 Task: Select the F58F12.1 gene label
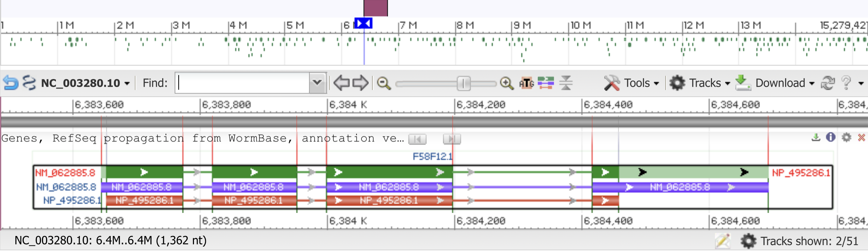click(x=433, y=157)
